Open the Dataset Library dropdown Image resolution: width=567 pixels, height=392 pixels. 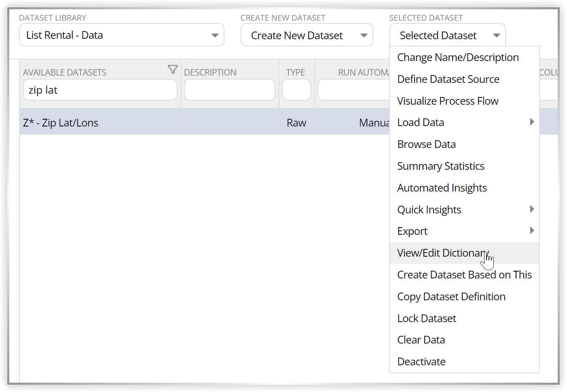pos(122,35)
